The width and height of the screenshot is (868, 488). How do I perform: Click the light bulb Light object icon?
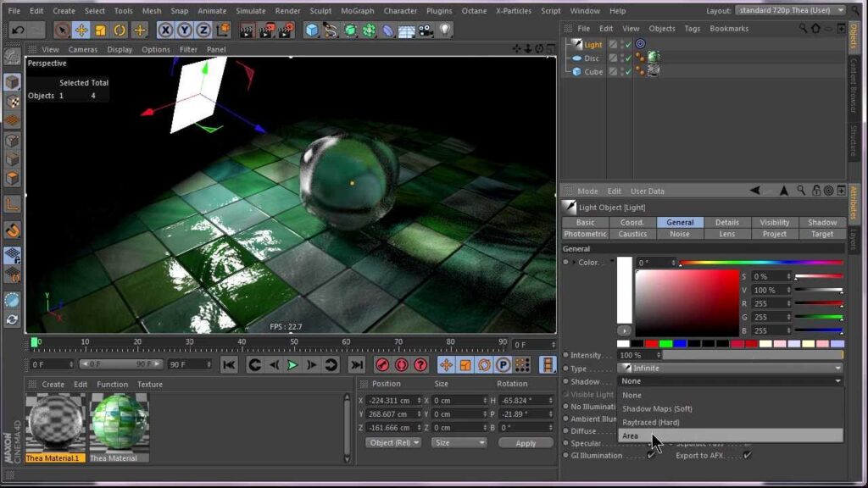tap(444, 30)
